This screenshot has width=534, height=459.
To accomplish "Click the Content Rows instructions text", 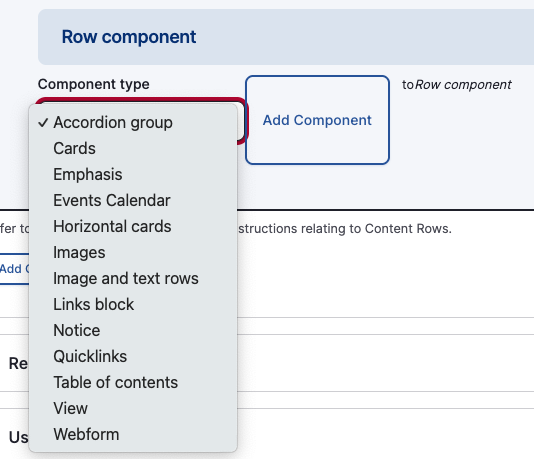I will [x=345, y=228].
